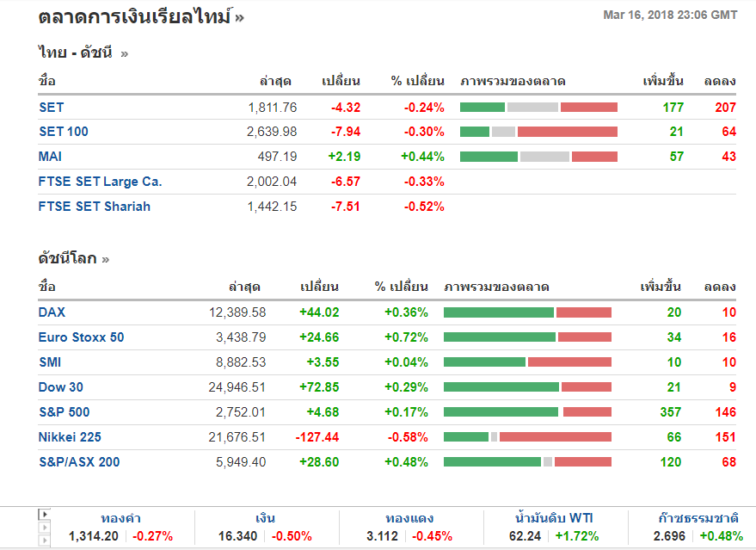756x550 pixels.
Task: Click the SET 100 market overview bar
Action: coord(538,132)
